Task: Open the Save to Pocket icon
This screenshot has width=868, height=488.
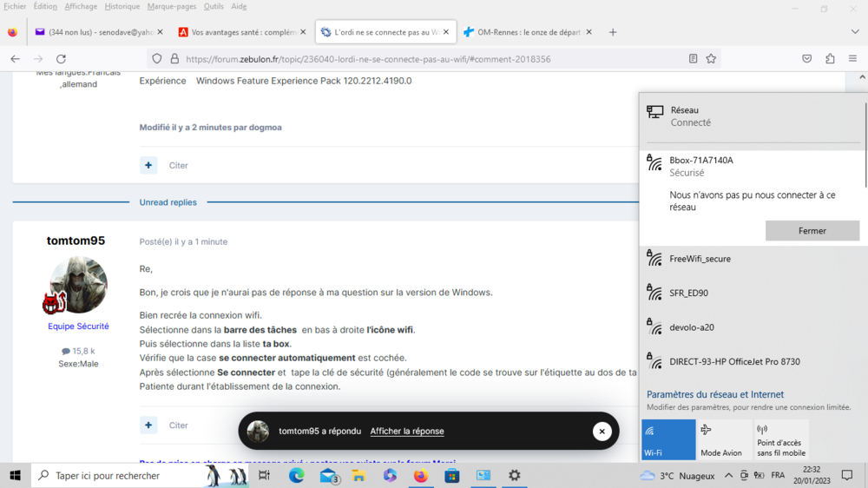Action: [x=806, y=59]
